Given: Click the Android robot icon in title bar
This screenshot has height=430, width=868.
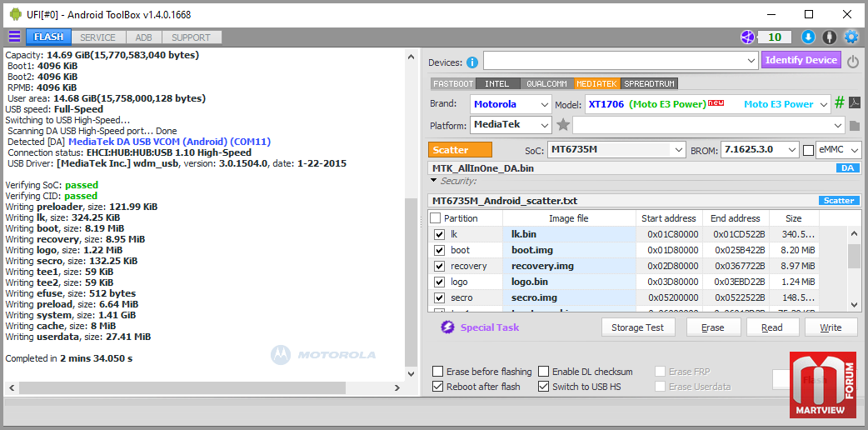Looking at the screenshot, I should click(x=16, y=14).
